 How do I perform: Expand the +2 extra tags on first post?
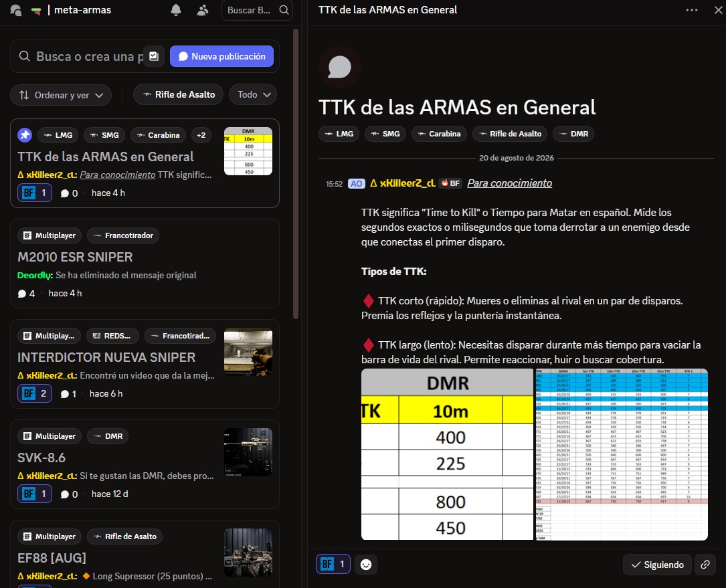point(201,135)
